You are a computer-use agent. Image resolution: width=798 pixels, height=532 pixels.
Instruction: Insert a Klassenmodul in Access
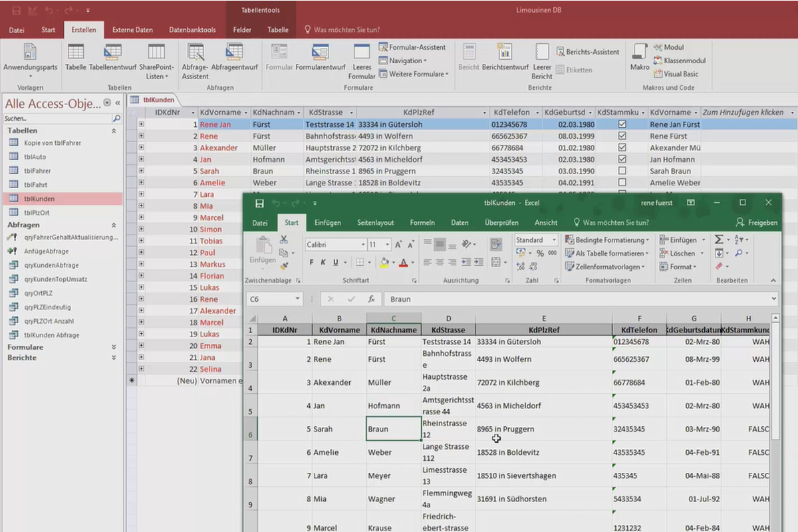(679, 61)
